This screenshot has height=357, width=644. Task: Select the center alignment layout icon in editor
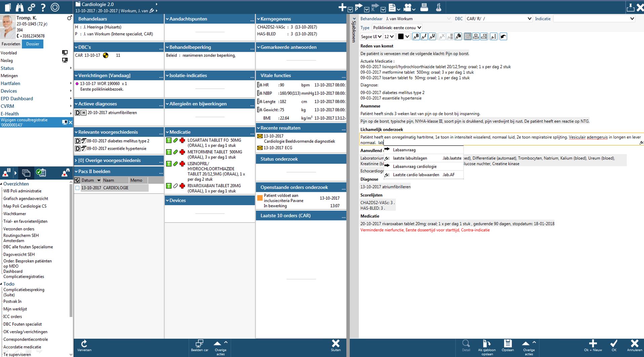476,37
